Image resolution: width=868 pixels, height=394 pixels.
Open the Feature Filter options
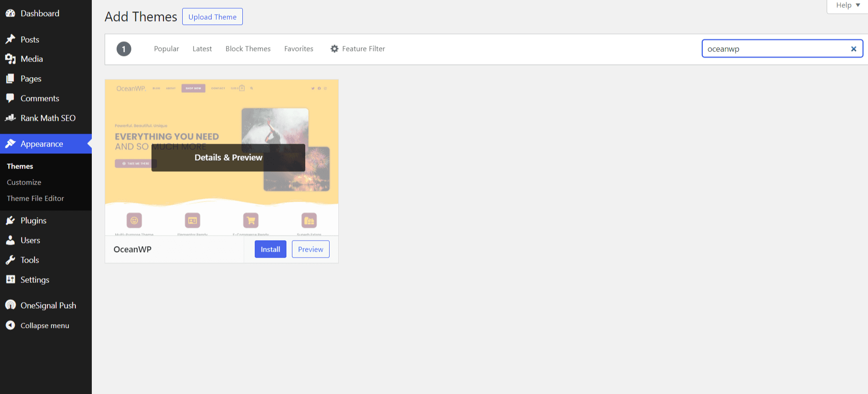point(358,49)
